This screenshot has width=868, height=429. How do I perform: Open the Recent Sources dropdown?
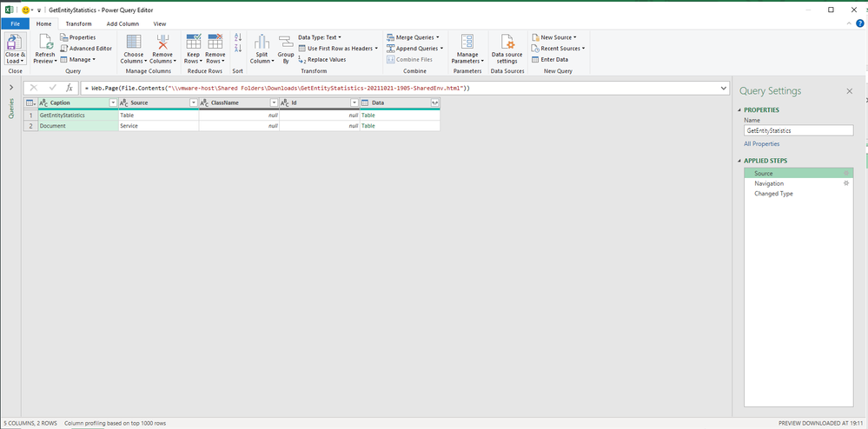558,48
